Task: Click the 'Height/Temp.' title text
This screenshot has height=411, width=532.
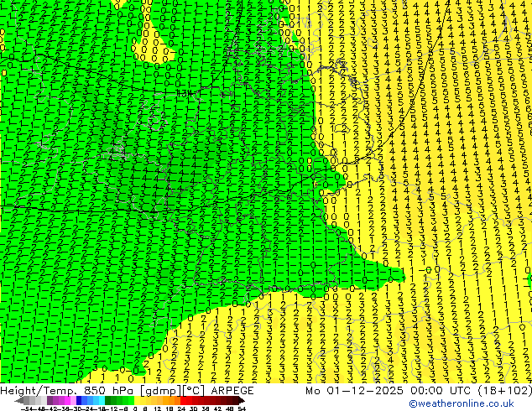Action: click(38, 391)
